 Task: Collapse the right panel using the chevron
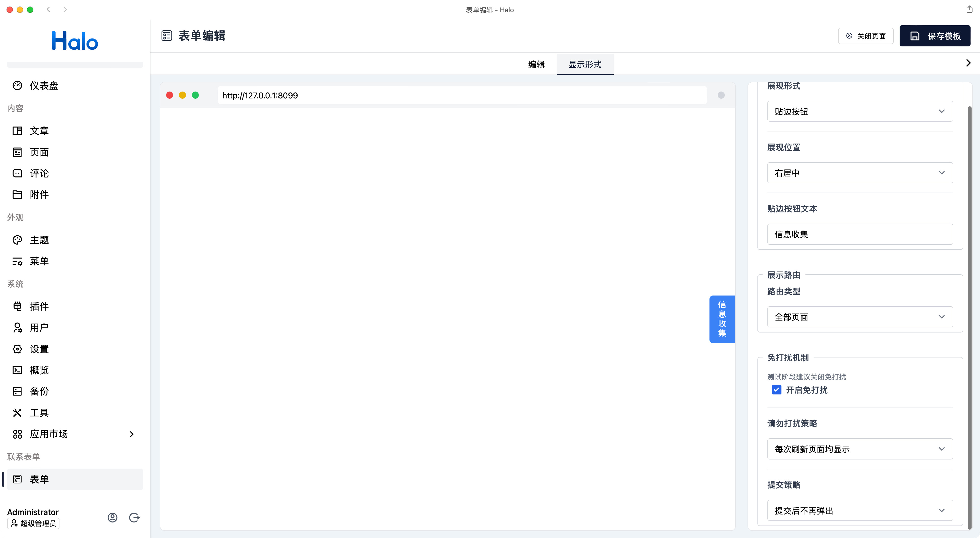pyautogui.click(x=968, y=63)
